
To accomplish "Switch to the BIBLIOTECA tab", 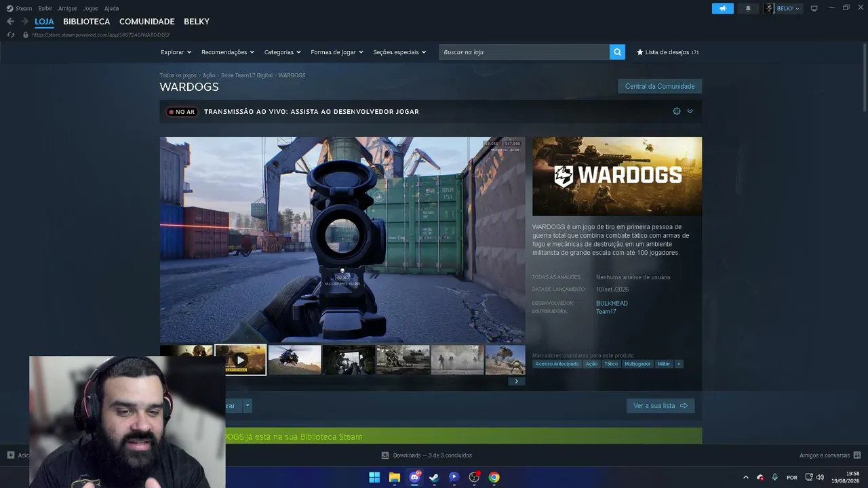I will 86,22.
